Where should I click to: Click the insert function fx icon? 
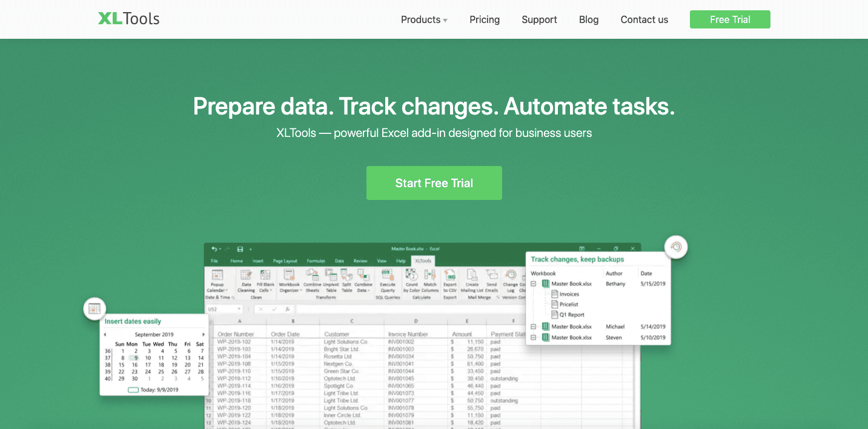[287, 309]
